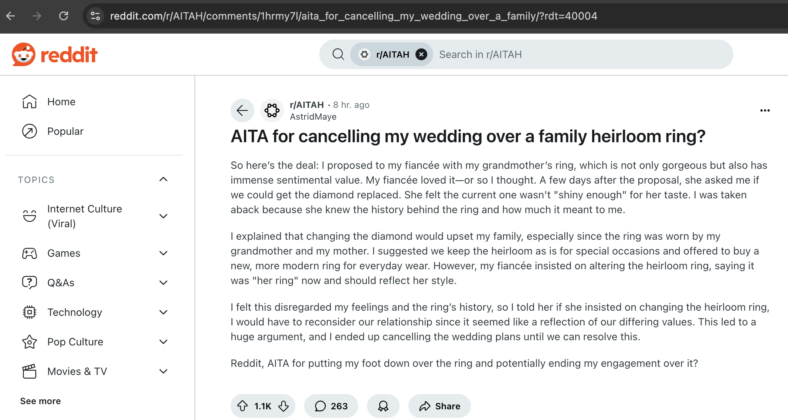788x420 pixels.
Task: Click the Reddit logo
Action: pyautogui.click(x=54, y=54)
